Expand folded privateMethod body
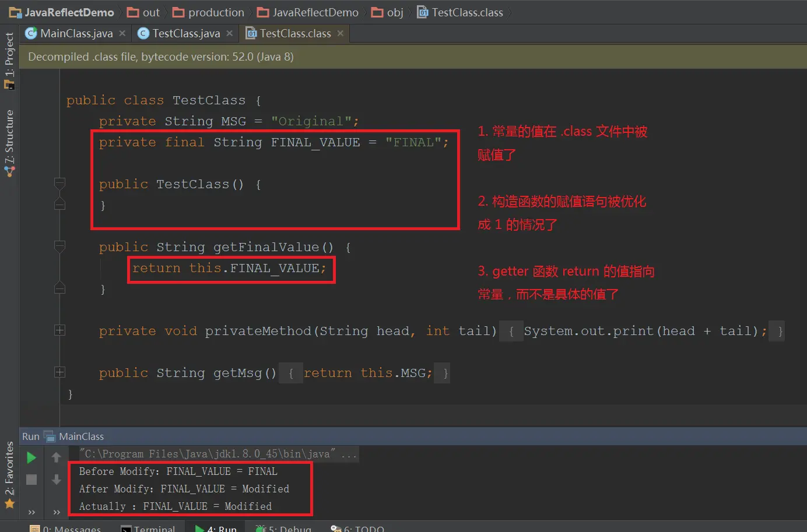Image resolution: width=807 pixels, height=532 pixels. [59, 330]
